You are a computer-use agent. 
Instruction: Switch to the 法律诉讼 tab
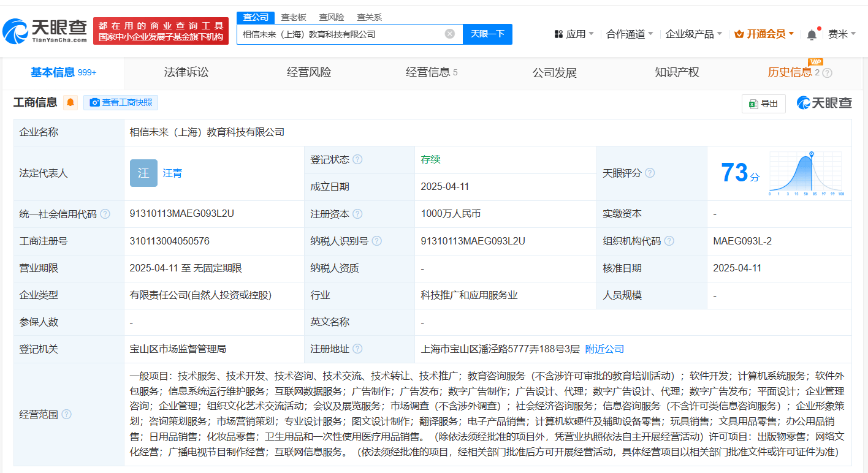pos(186,72)
